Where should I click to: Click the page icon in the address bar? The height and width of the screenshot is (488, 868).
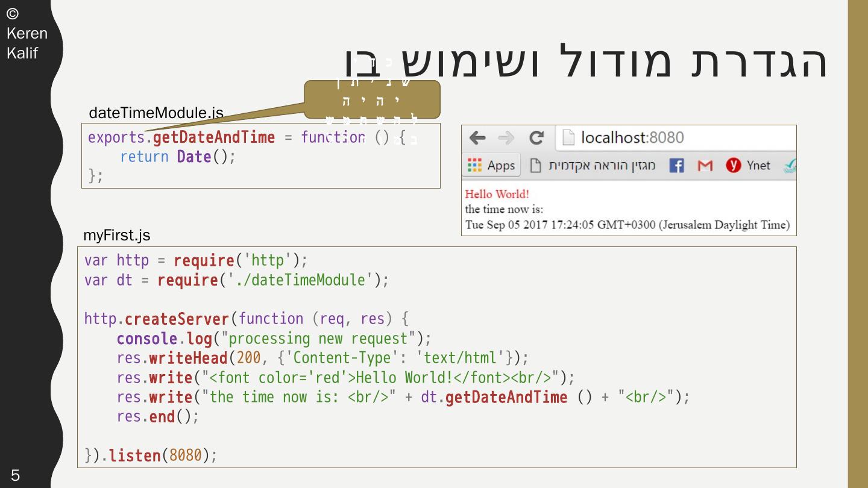pos(568,138)
